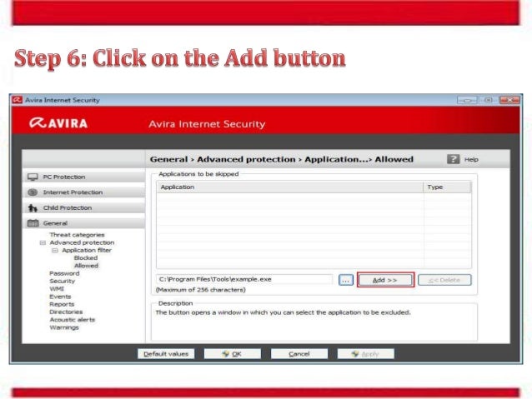The image size is (532, 399).
Task: Close the Avira Internet Security window
Action: (509, 100)
